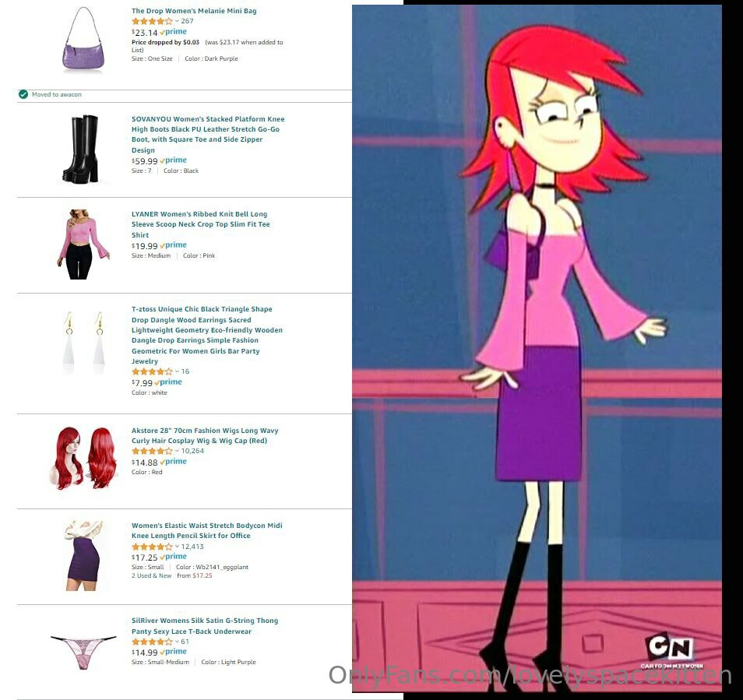Screen dimensions: 743x700
Task: Open T-ztoss Triangle Drop Dangle Earrings link
Action: click(x=207, y=335)
